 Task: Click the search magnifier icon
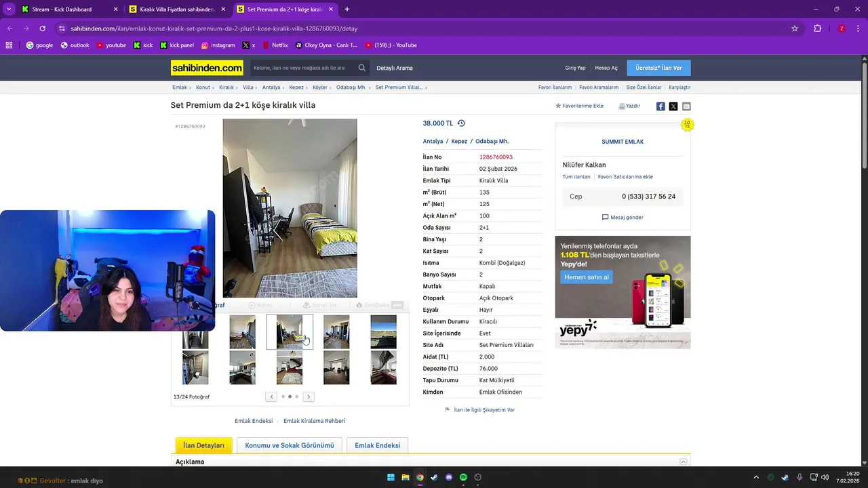pos(362,68)
